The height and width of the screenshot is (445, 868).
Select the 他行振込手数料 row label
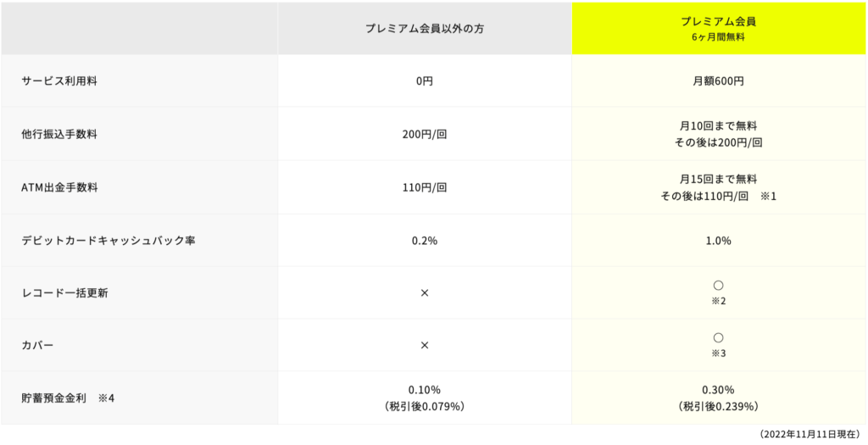[x=59, y=134]
